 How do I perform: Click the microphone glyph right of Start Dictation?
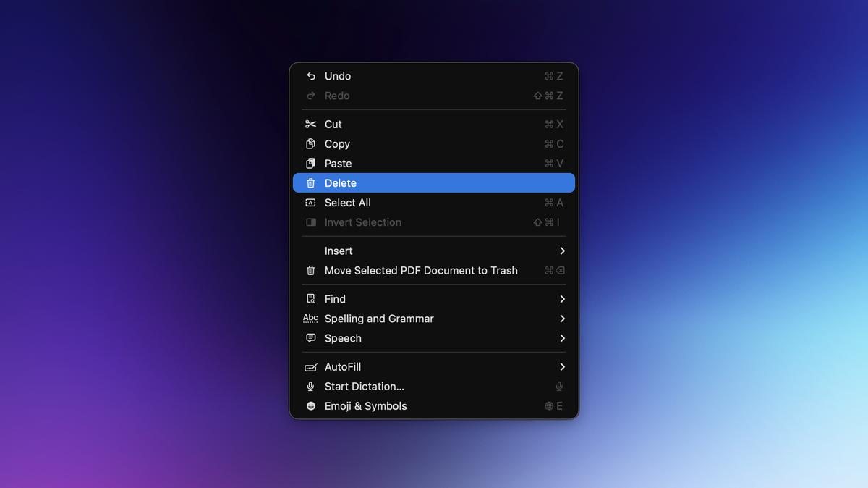point(558,387)
